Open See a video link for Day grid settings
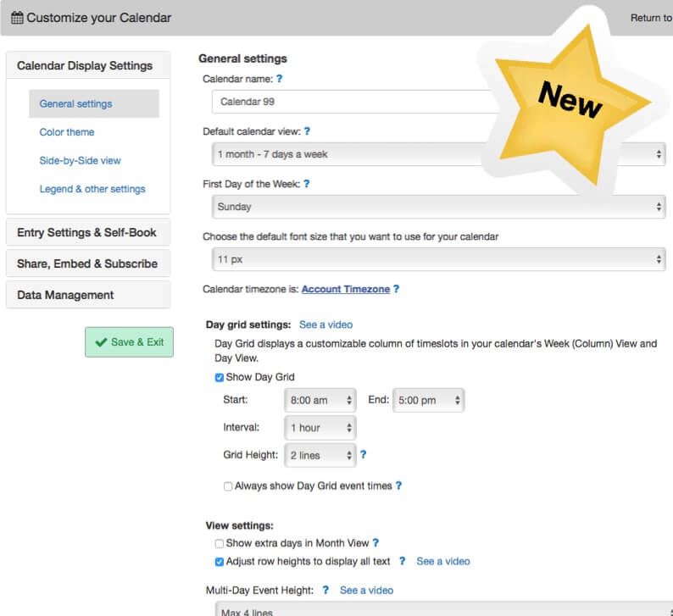This screenshot has width=673, height=616. click(325, 325)
